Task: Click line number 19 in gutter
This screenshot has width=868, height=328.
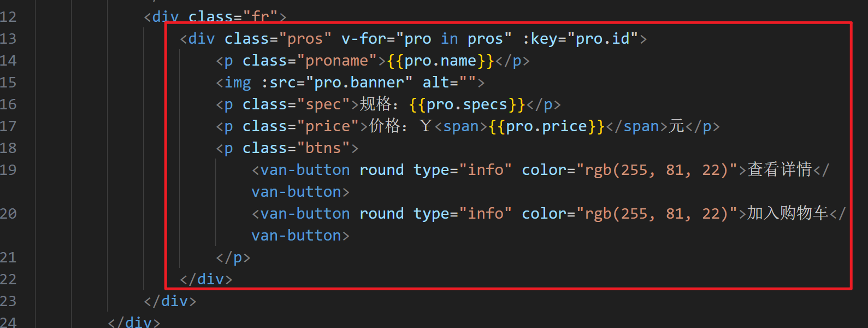Action: [x=8, y=170]
